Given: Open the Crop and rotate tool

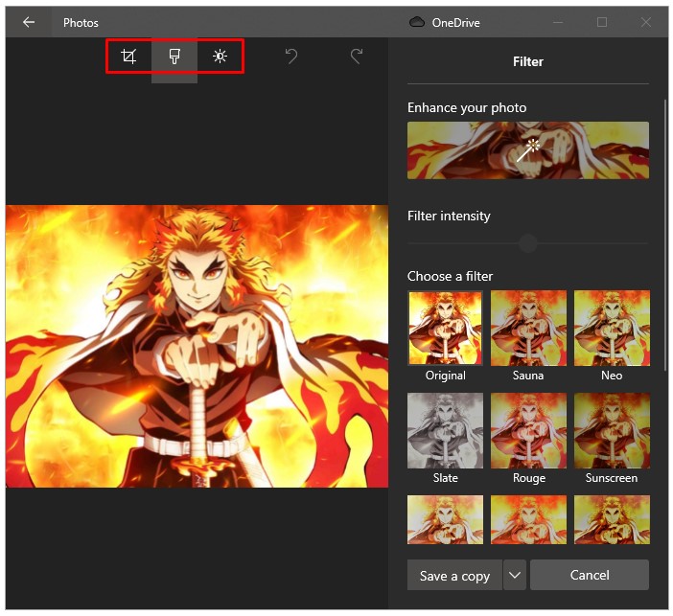Looking at the screenshot, I should 128,57.
